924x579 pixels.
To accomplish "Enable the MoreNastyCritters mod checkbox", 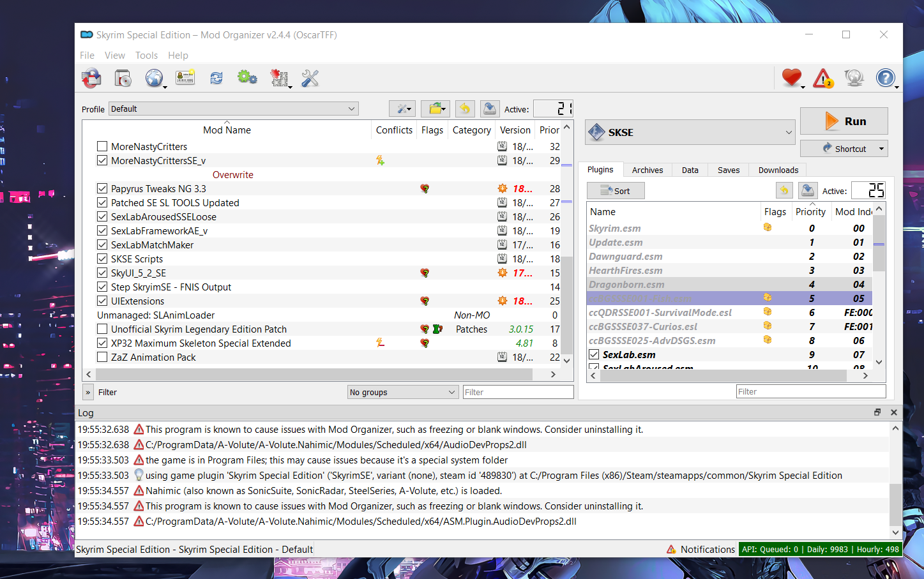I will point(102,147).
